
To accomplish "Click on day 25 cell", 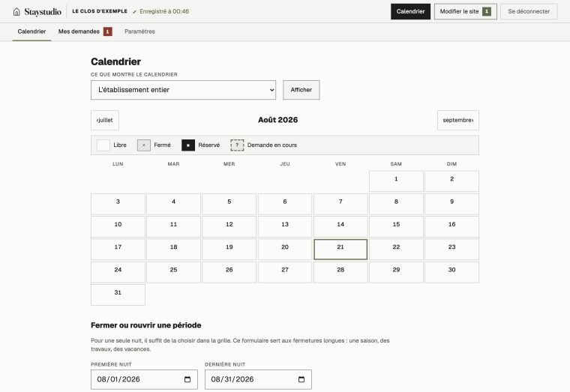I will click(173, 272).
